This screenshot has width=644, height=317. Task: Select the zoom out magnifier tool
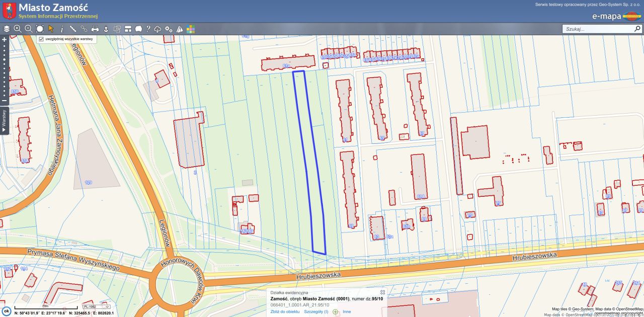[29, 29]
